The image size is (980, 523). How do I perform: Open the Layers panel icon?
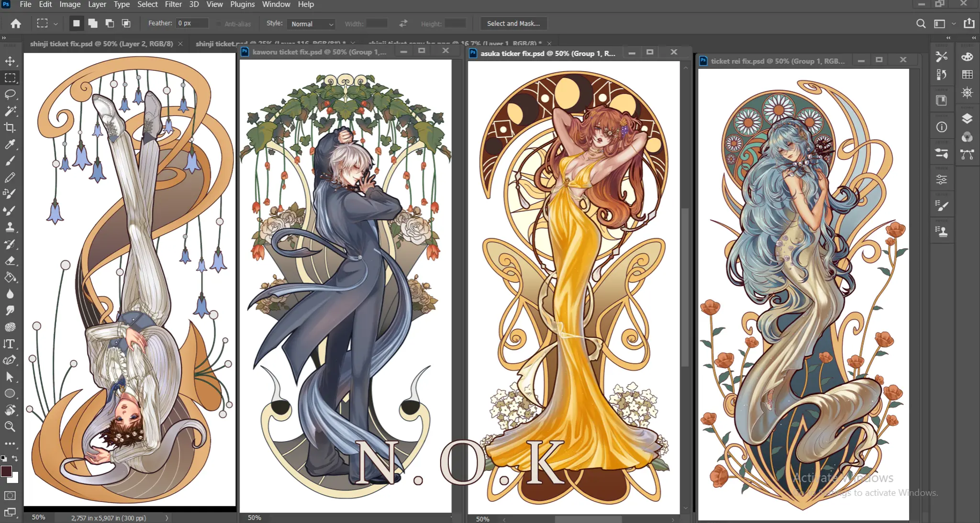tap(967, 119)
